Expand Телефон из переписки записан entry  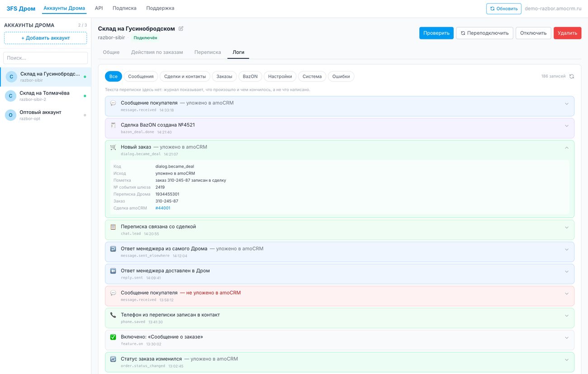567,316
